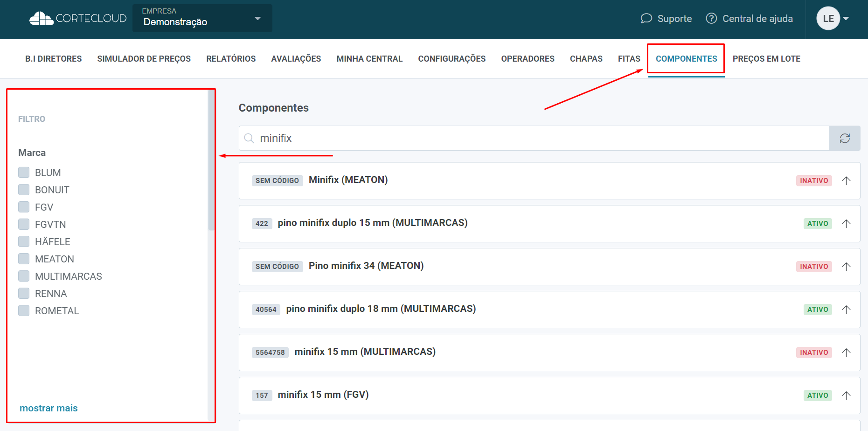
Task: Expand the user menu caret next to avatar
Action: (x=846, y=19)
